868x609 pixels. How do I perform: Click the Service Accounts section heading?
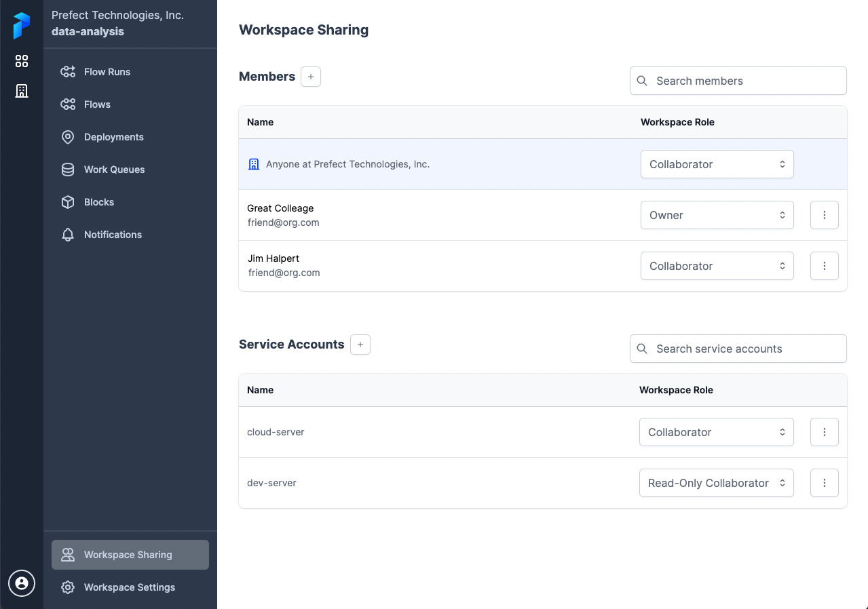point(291,345)
